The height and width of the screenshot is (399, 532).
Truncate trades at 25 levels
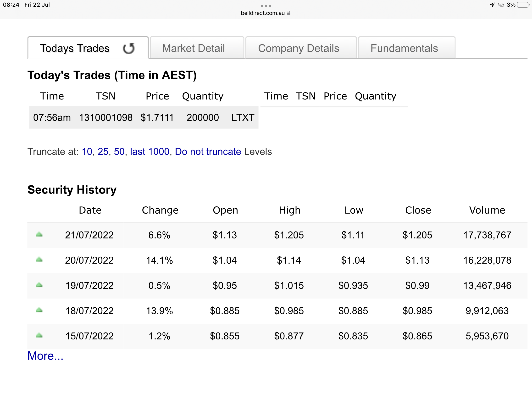(x=103, y=152)
